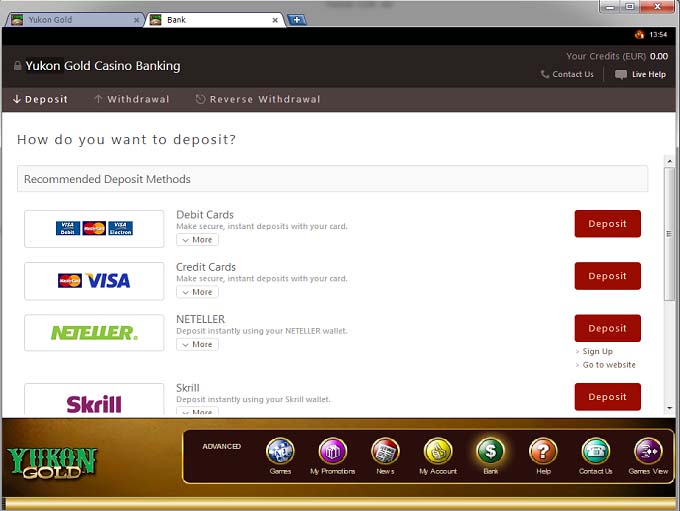Open the Help question mark icon
This screenshot has height=511, width=680.
click(543, 452)
